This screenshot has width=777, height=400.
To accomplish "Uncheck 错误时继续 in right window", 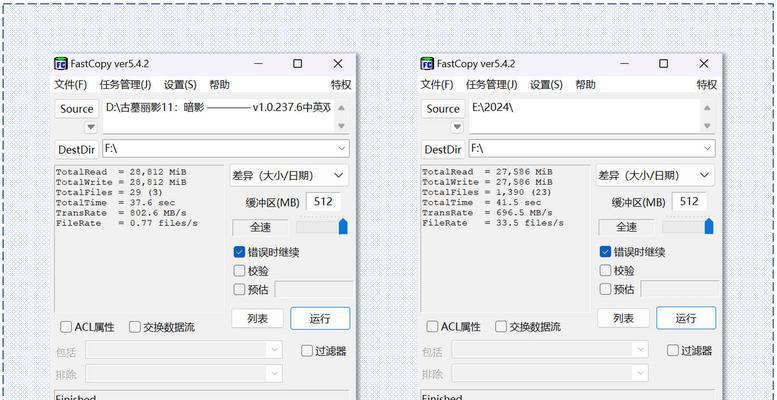I will pyautogui.click(x=605, y=252).
